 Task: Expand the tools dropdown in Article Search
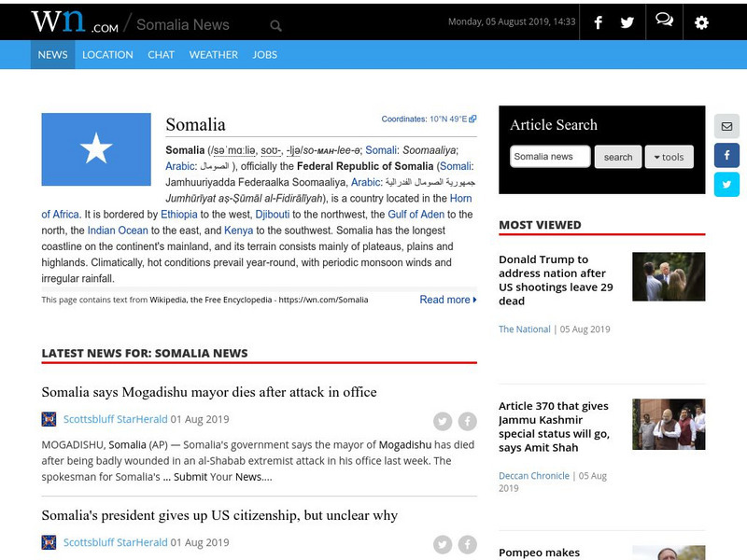tap(669, 157)
